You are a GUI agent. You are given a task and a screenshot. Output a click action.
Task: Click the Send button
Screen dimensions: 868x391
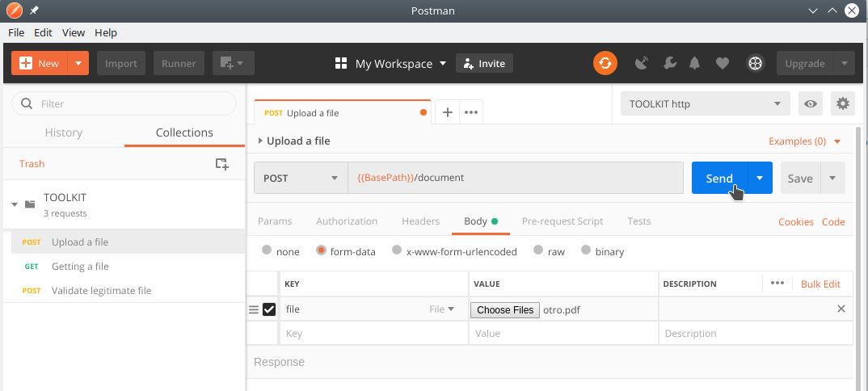(719, 178)
